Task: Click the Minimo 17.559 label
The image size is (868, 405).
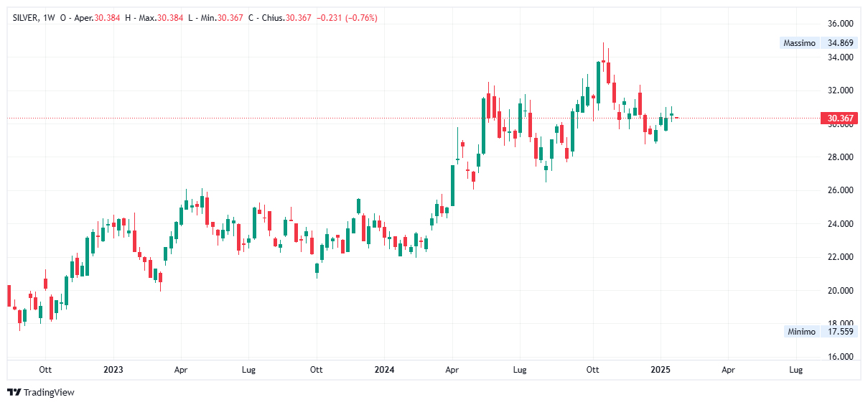Action: point(821,332)
